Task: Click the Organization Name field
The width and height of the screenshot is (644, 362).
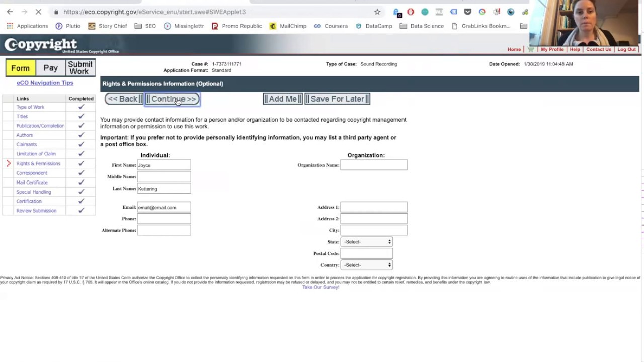Action: (x=374, y=165)
